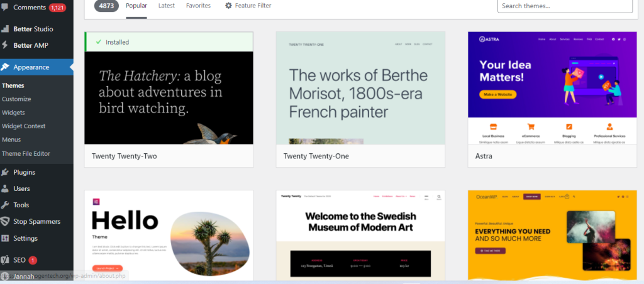This screenshot has height=284, width=644.
Task: Switch to the Popular themes tab
Action: click(136, 6)
